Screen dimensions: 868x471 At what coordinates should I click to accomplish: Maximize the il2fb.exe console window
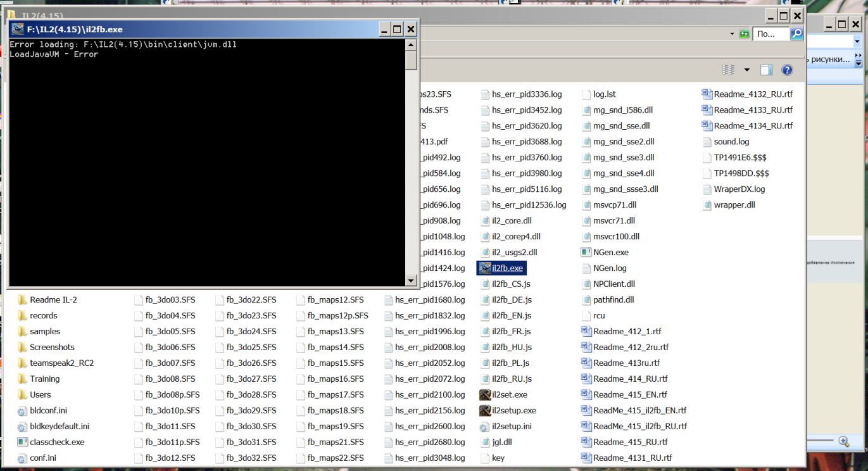tap(397, 29)
